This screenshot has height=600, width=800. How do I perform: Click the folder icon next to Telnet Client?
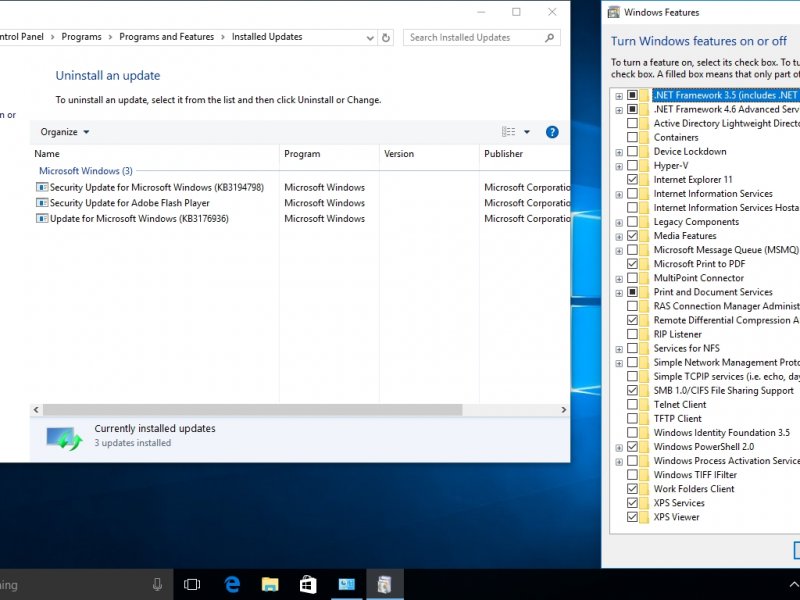click(x=644, y=405)
